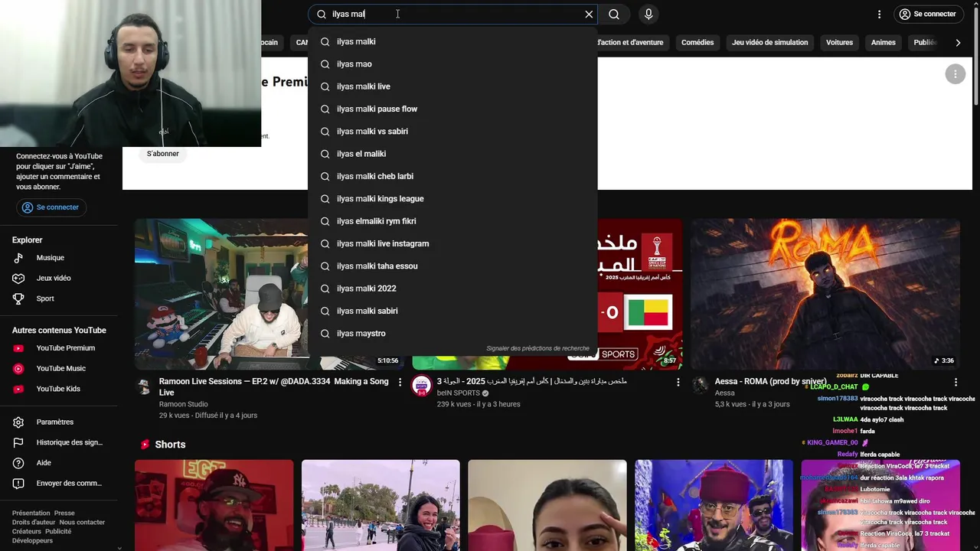980x551 pixels.
Task: Open YouTube Music in the sidebar
Action: (59, 369)
